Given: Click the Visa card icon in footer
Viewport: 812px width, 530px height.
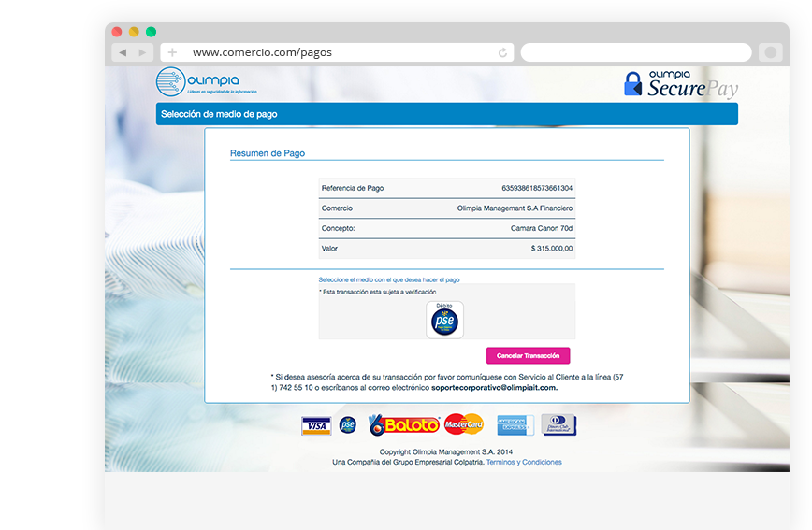Looking at the screenshot, I should tap(316, 426).
